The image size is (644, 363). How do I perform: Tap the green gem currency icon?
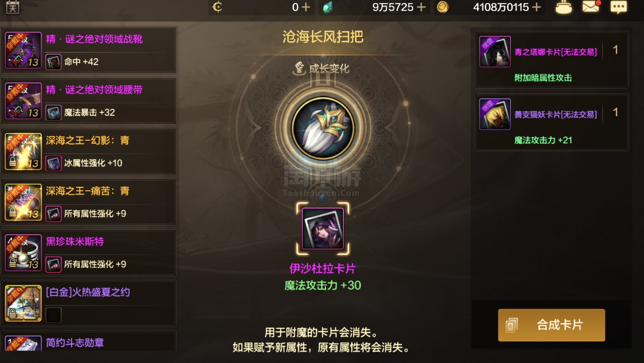click(328, 7)
